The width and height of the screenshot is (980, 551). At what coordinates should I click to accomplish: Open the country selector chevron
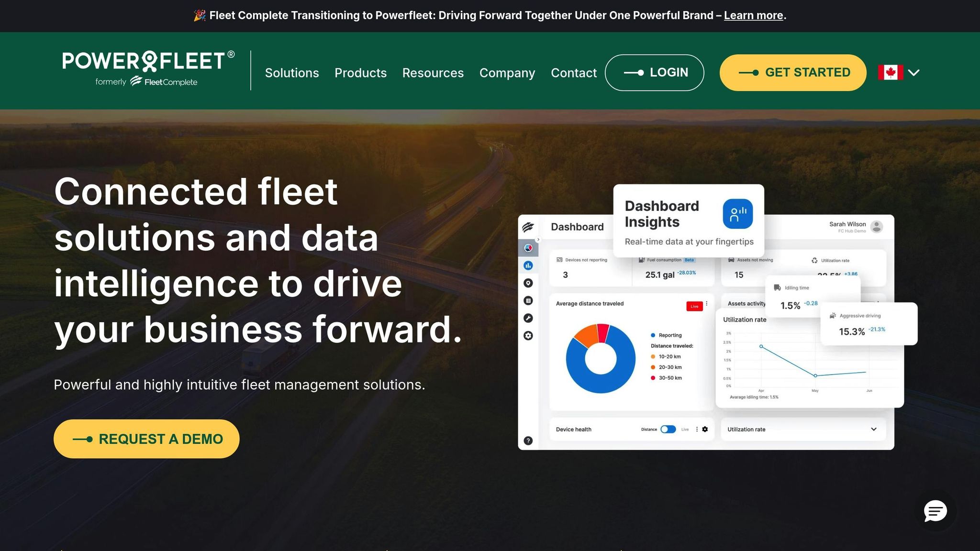[x=914, y=73]
